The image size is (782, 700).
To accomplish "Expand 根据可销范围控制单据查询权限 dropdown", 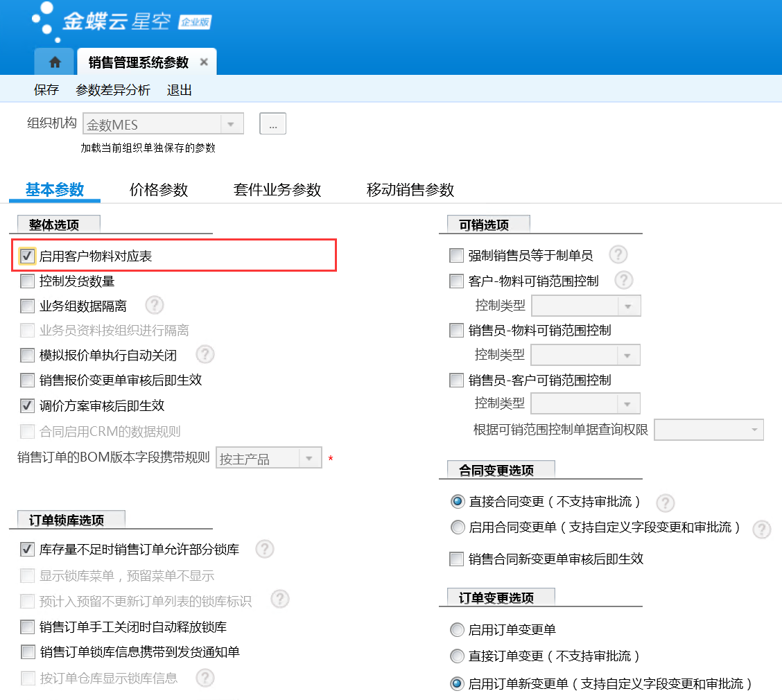I will [754, 430].
